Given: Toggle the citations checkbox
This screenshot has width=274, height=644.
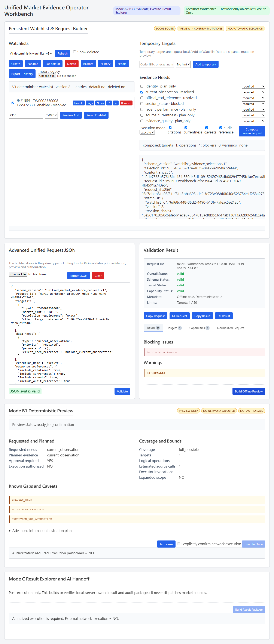Looking at the screenshot, I should coord(170,128).
